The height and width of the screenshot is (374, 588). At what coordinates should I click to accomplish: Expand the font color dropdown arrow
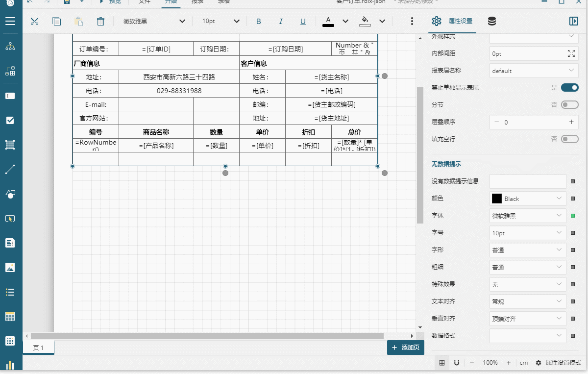345,21
